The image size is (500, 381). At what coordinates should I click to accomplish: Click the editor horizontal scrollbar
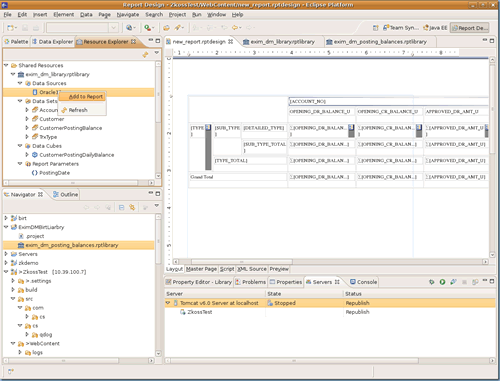point(241,262)
